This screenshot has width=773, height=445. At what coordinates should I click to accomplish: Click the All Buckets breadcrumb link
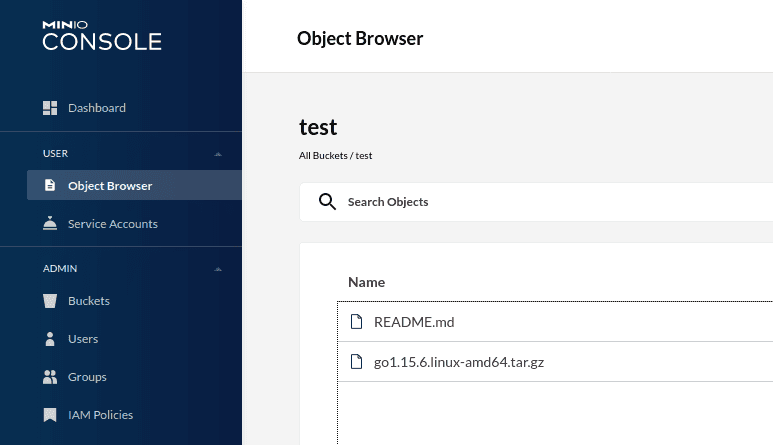[x=323, y=156]
